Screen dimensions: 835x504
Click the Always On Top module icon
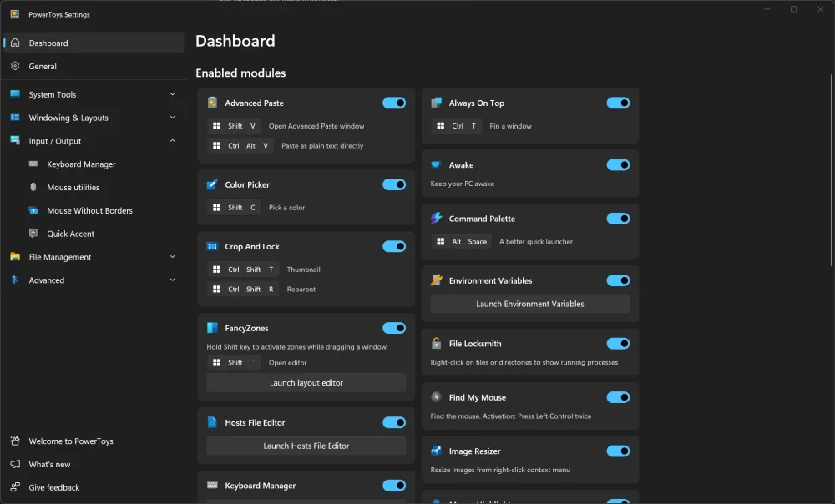[x=436, y=103]
